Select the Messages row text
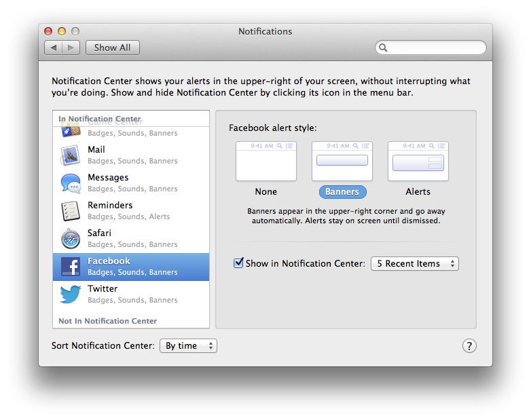Image resolution: width=531 pixels, height=420 pixels. click(108, 178)
